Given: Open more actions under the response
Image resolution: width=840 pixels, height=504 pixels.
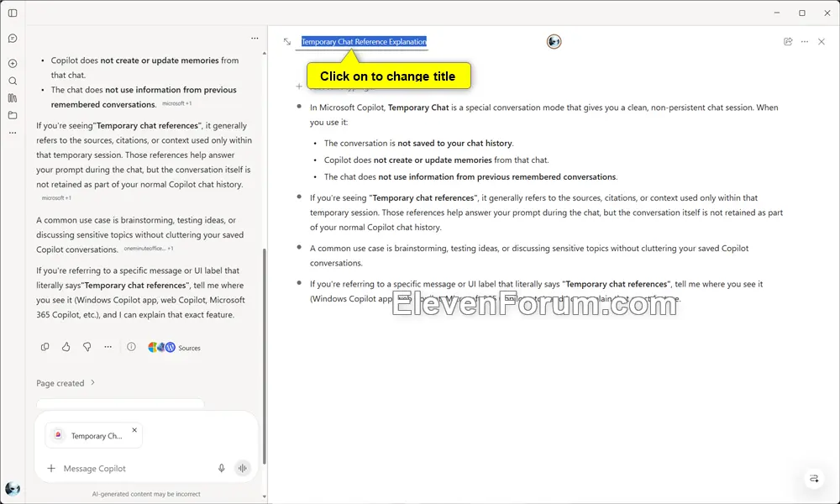Looking at the screenshot, I should tap(108, 347).
